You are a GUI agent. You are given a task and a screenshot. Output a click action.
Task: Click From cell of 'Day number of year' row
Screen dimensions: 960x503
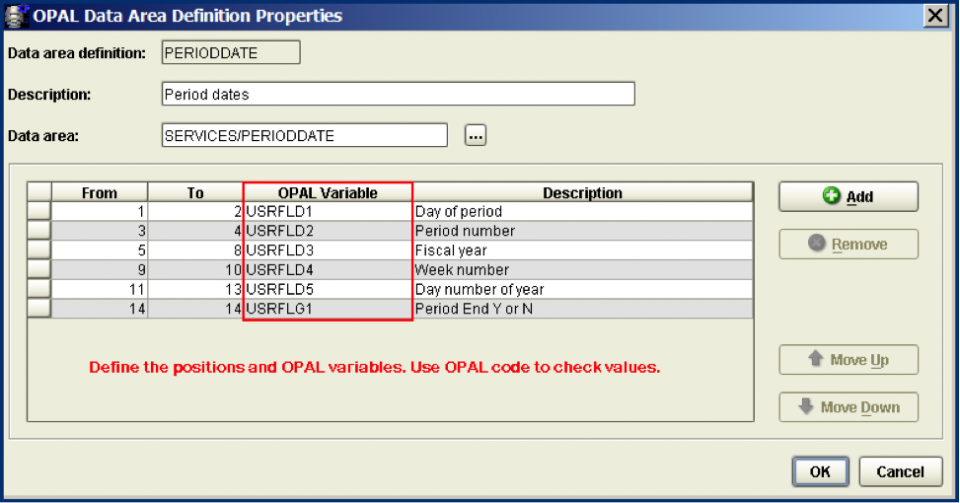point(99,289)
